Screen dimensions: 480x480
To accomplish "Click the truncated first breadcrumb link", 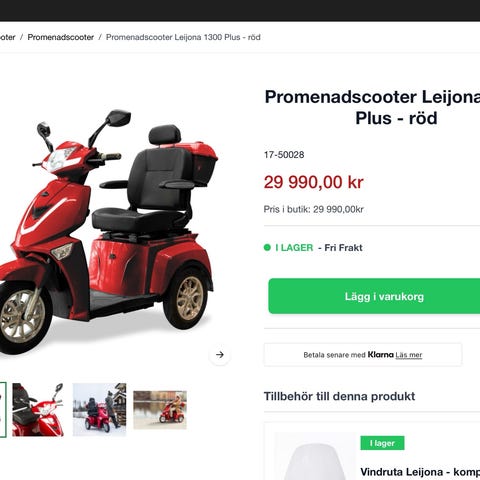I will (8, 37).
